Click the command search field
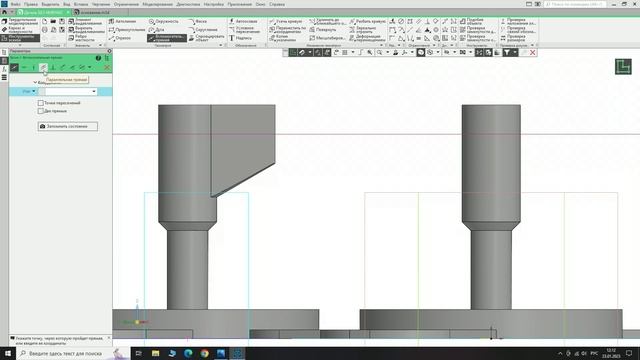 576,4
